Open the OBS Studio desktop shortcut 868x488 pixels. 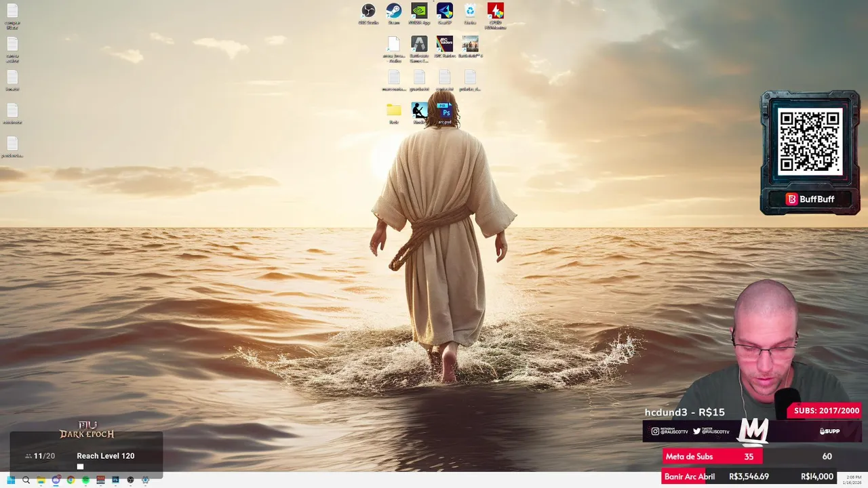tap(368, 14)
